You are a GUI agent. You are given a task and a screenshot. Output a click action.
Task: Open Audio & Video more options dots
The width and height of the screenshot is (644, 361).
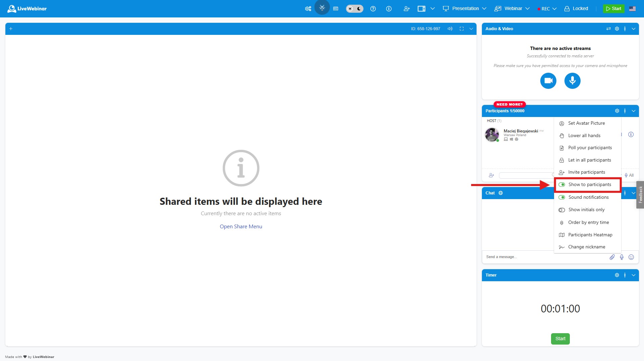pos(625,29)
